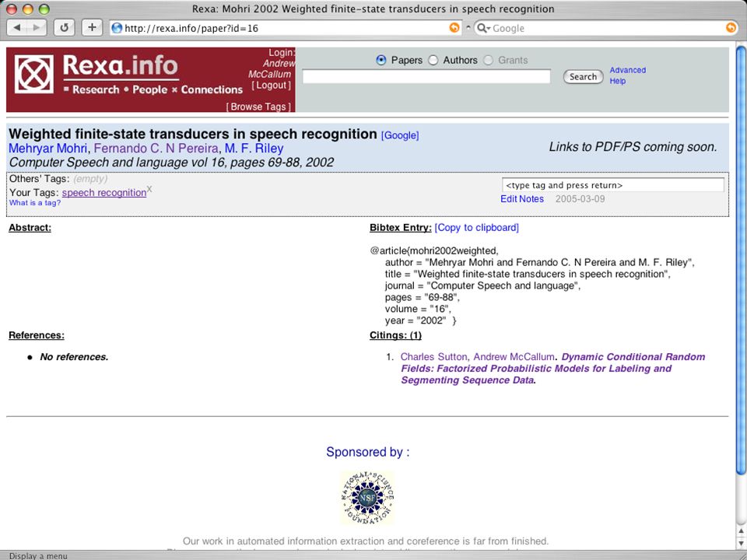
Task: Go forward with the Safari forward arrow
Action: (x=37, y=28)
